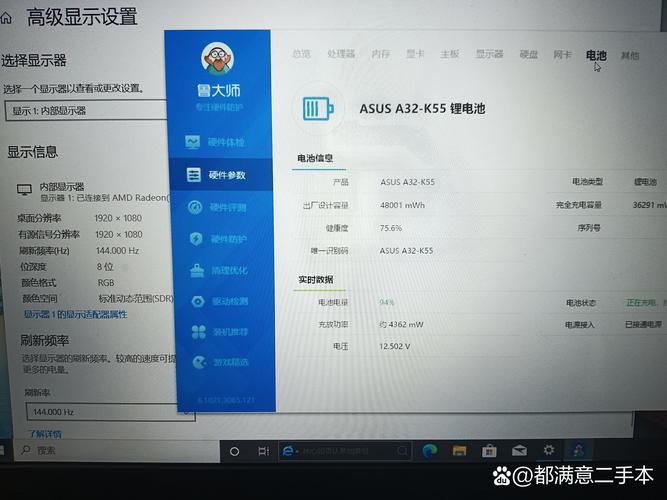This screenshot has height=500, width=667.
Task: Select the 硬件参数 sidebar item
Action: 220,174
